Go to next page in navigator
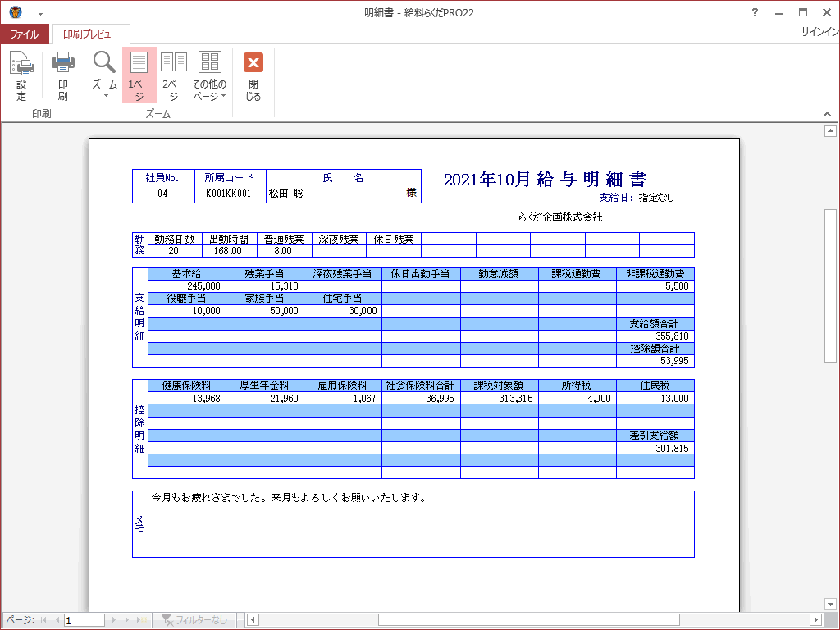840x630 pixels. [114, 620]
